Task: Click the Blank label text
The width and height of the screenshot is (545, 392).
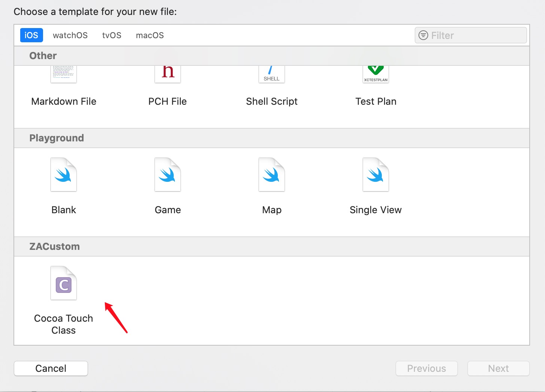Action: pyautogui.click(x=64, y=210)
